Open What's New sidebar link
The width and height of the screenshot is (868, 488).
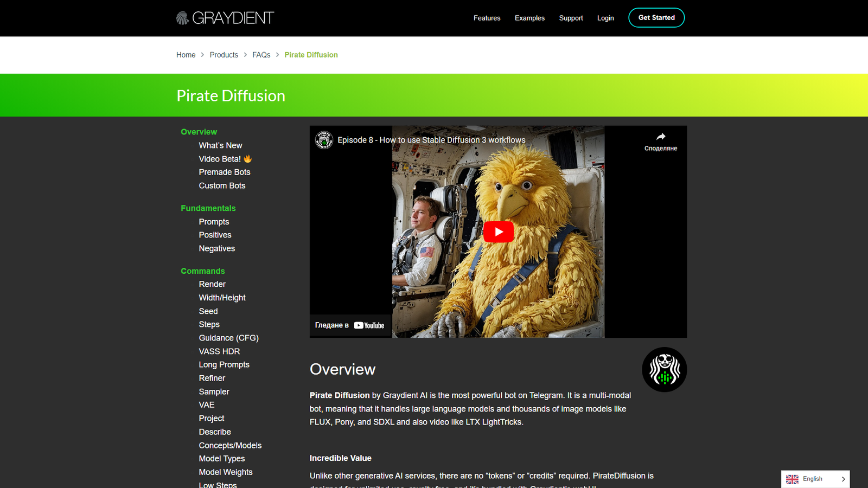[220, 145]
